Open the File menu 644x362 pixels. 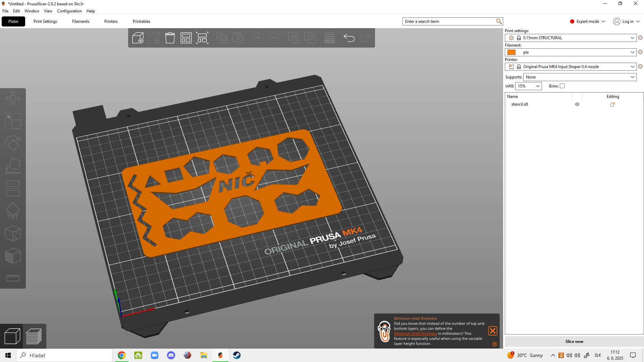(x=5, y=11)
